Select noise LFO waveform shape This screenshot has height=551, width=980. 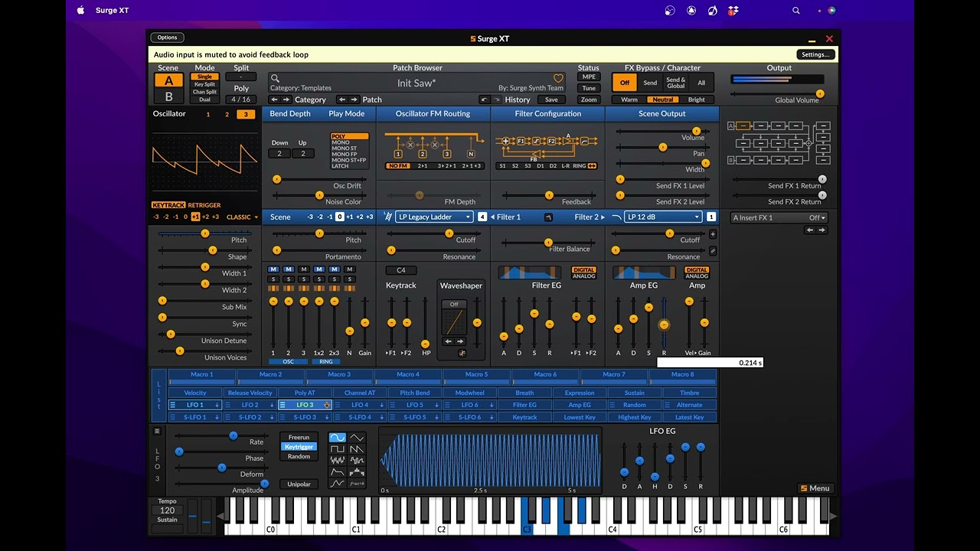click(337, 461)
